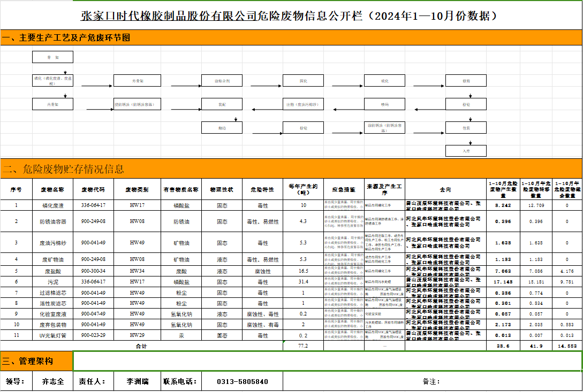The height and width of the screenshot is (392, 583).
Task: Select the 去向 column header cell
Action: tap(445, 189)
